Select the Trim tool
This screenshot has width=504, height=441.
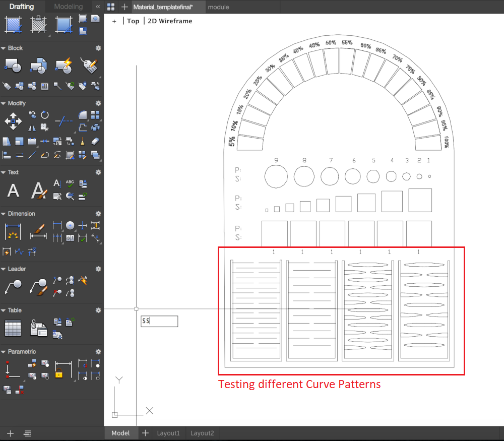tap(64, 121)
